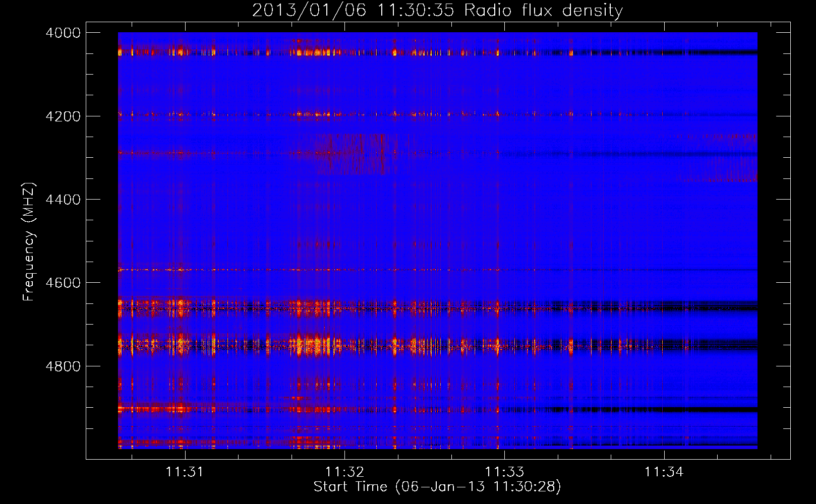Click the 11:32 time axis label
The width and height of the screenshot is (816, 504).
(344, 472)
